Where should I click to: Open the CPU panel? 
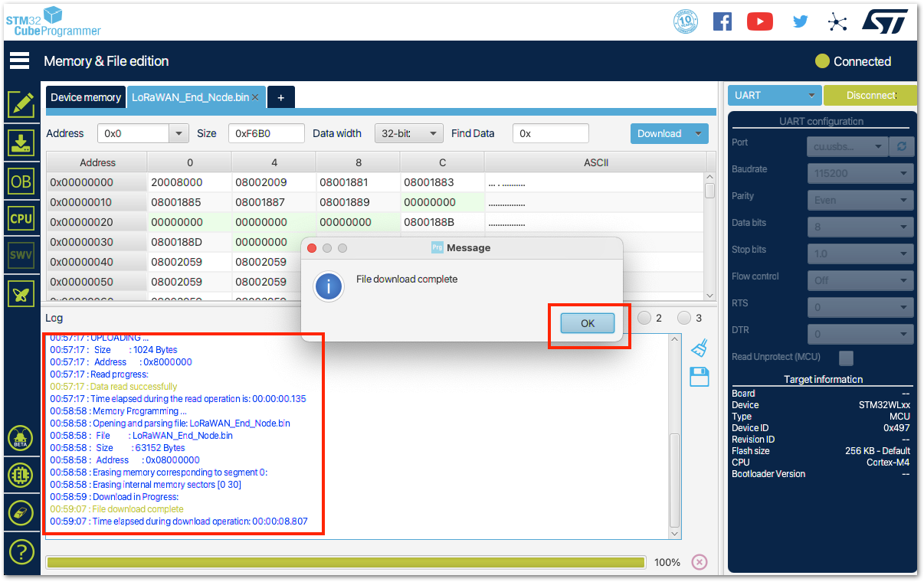[21, 218]
